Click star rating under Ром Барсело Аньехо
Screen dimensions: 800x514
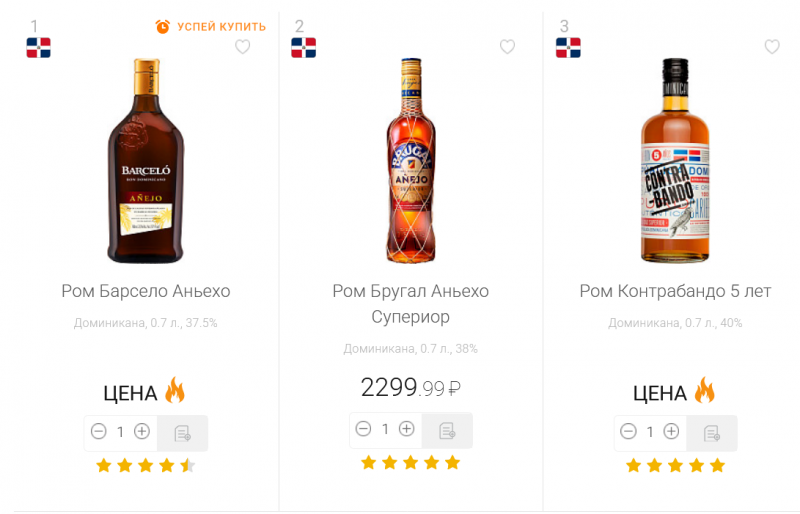click(x=146, y=465)
